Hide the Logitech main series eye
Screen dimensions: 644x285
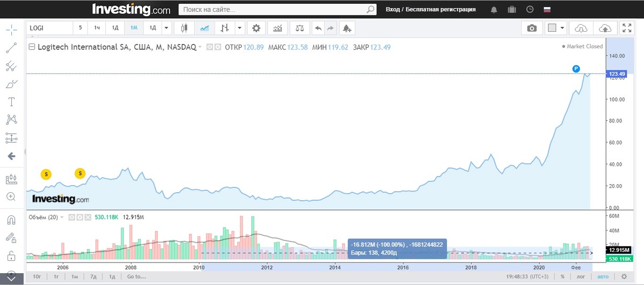[x=210, y=47]
